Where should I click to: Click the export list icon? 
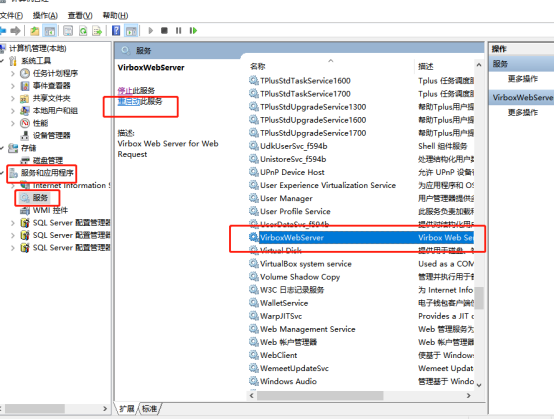(x=97, y=31)
